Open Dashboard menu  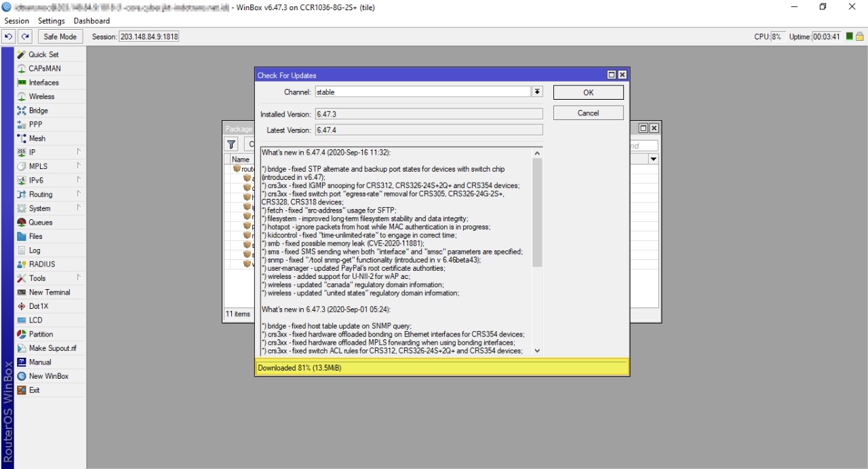[92, 21]
